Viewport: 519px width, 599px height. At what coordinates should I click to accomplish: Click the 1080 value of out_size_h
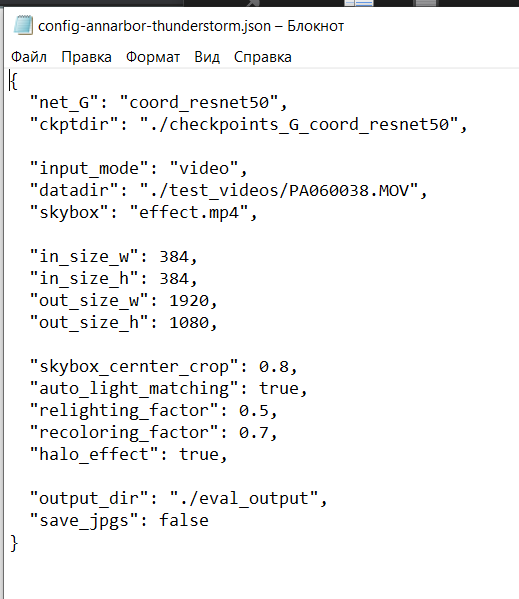coord(189,323)
